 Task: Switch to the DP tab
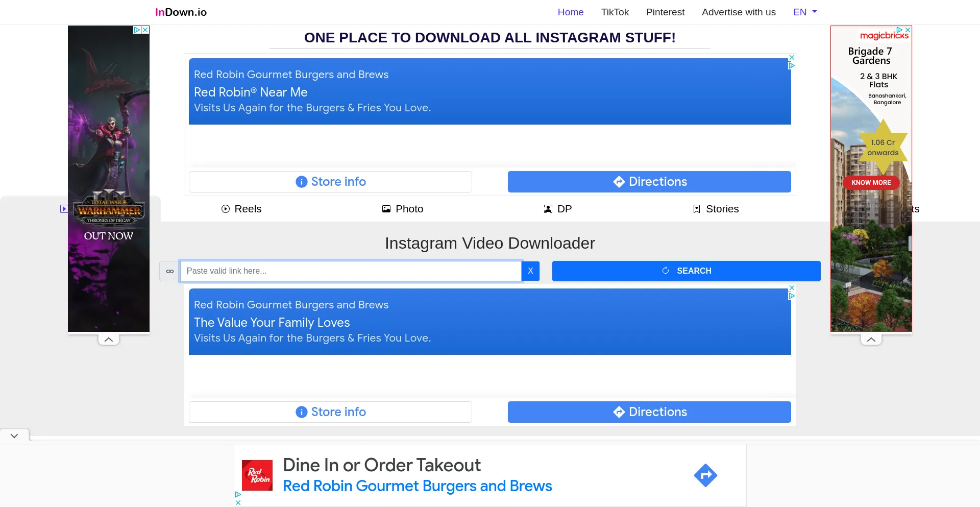pos(558,209)
